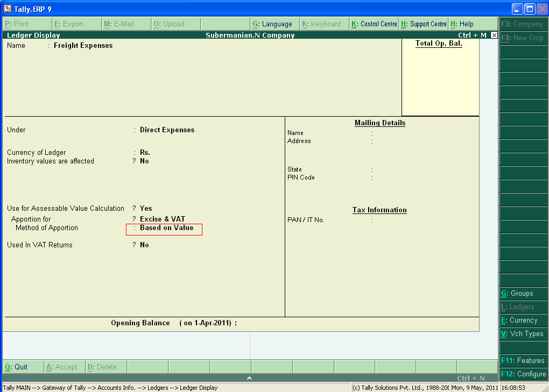This screenshot has width=549, height=392.
Task: Open F12: Configure options
Action: 523,374
